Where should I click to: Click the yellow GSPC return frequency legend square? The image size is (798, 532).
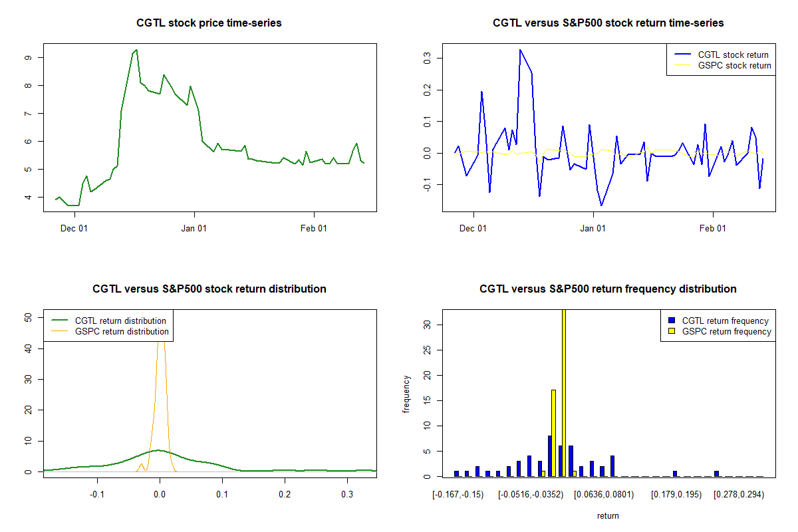pyautogui.click(x=671, y=331)
